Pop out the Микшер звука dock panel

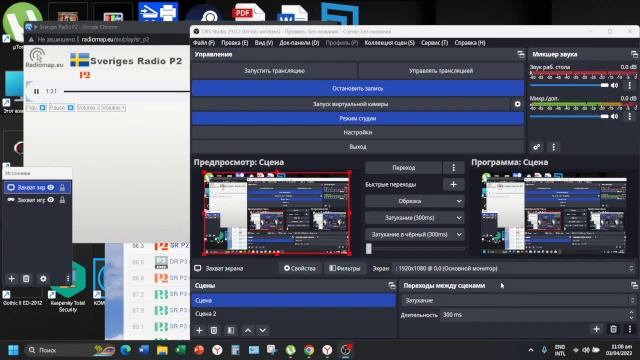pyautogui.click(x=634, y=54)
